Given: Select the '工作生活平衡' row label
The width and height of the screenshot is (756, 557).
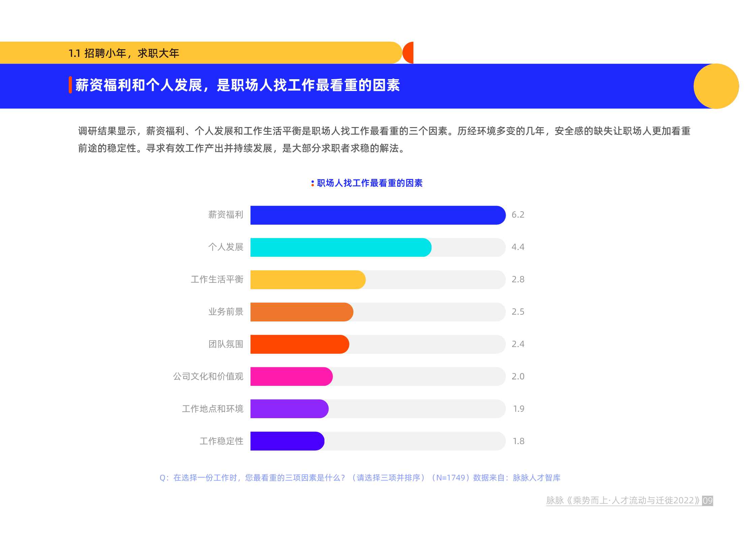Looking at the screenshot, I should click(217, 280).
